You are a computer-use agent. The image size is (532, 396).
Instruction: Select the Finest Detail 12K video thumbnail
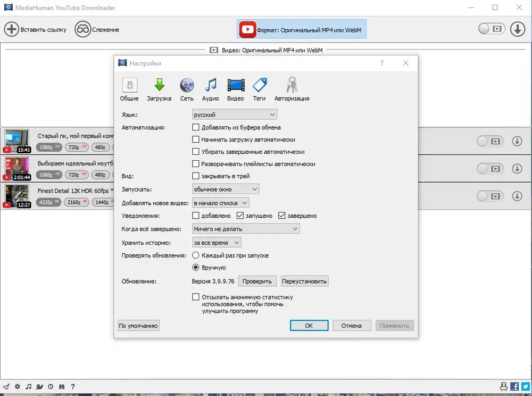[x=17, y=196]
